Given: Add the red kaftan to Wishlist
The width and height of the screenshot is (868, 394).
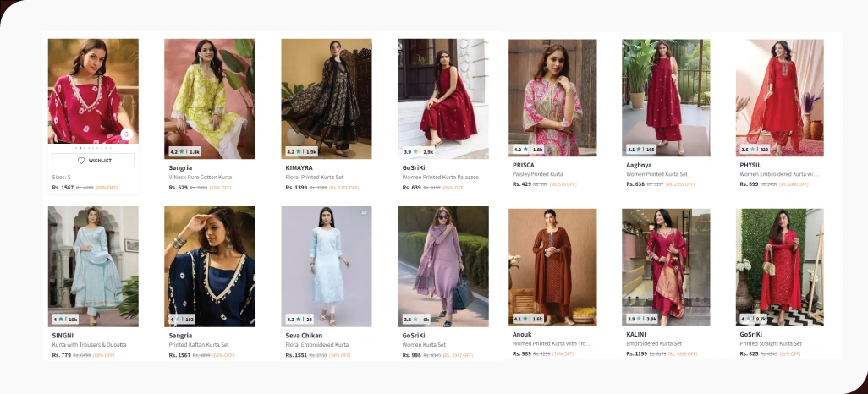Looking at the screenshot, I should click(93, 161).
